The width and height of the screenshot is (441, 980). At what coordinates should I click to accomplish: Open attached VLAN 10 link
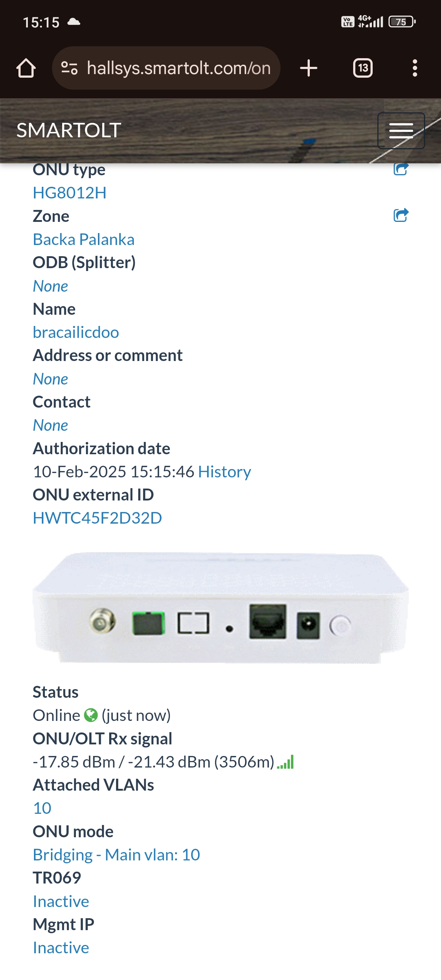pyautogui.click(x=42, y=808)
